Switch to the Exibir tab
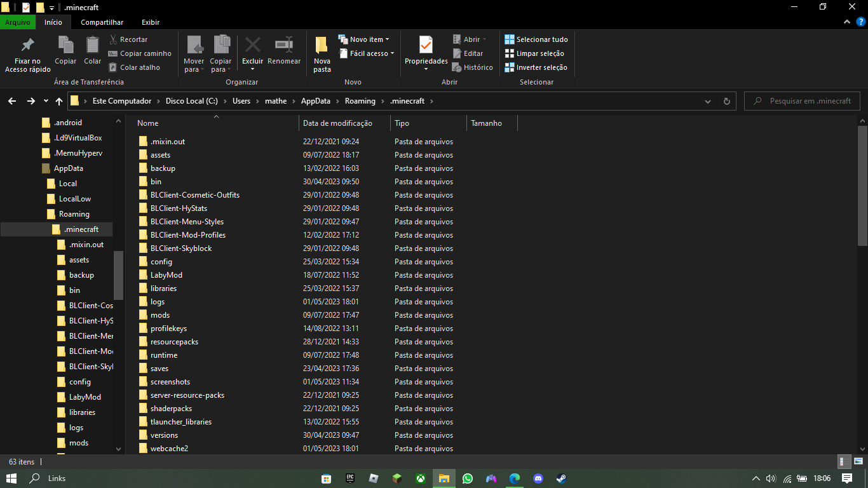The height and width of the screenshot is (488, 868). point(151,22)
